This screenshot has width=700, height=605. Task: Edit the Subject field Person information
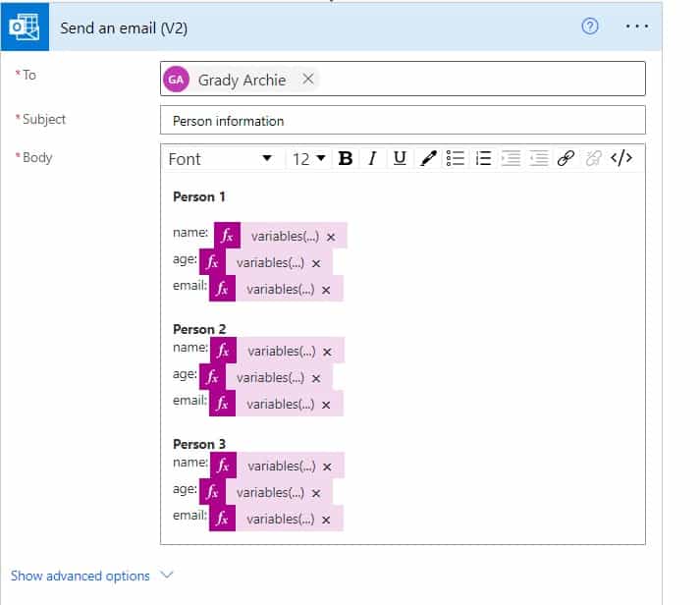pos(403,120)
